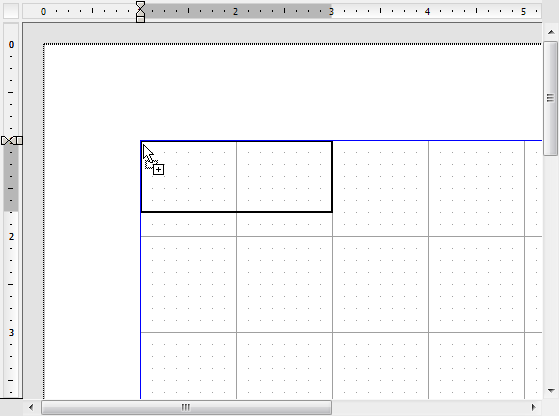The image size is (559, 416).
Task: Click the number 5 on horizontal ruler
Action: 523,12
